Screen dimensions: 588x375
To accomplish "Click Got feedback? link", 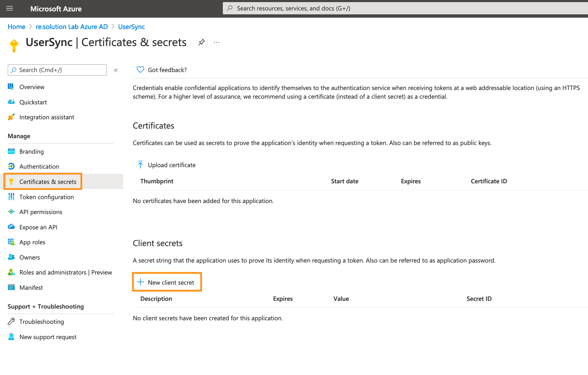I will [167, 70].
